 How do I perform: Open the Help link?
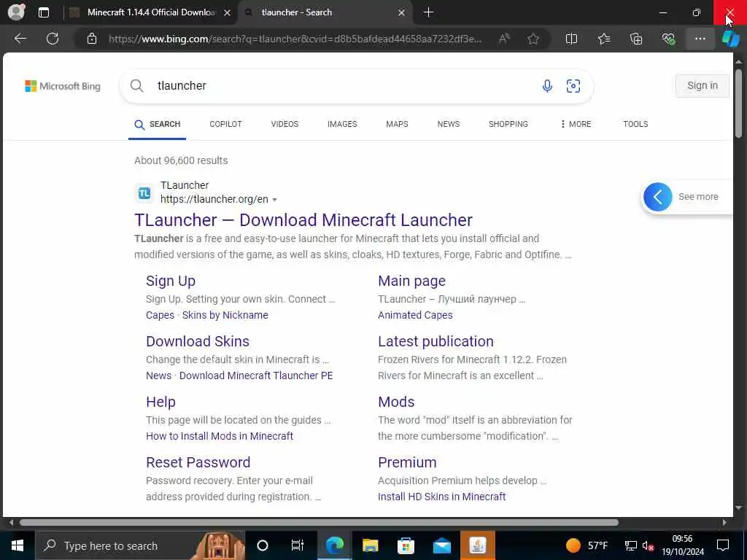pos(160,402)
